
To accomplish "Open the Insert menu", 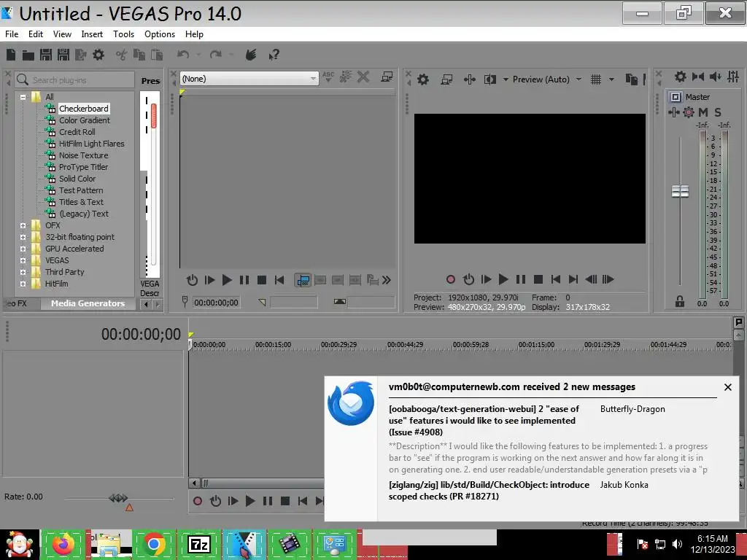I will pyautogui.click(x=92, y=34).
